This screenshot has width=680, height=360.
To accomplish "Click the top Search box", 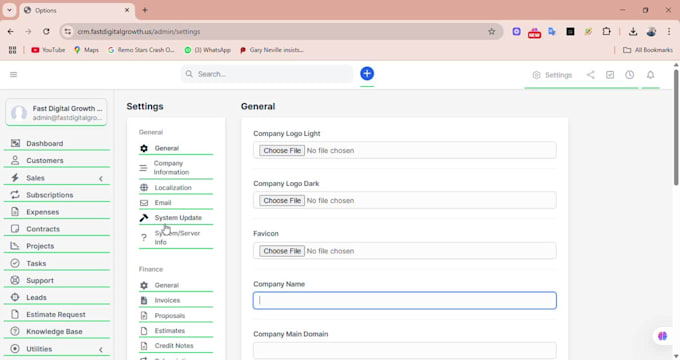I will (x=267, y=74).
